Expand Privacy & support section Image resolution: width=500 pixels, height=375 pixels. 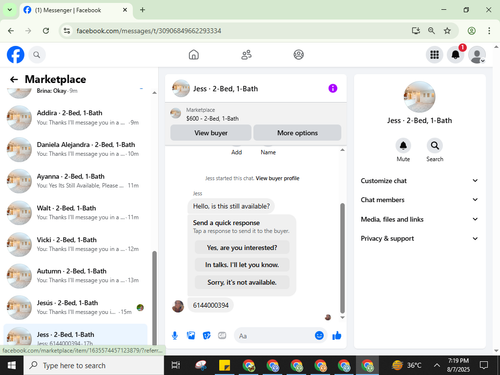pyautogui.click(x=419, y=238)
